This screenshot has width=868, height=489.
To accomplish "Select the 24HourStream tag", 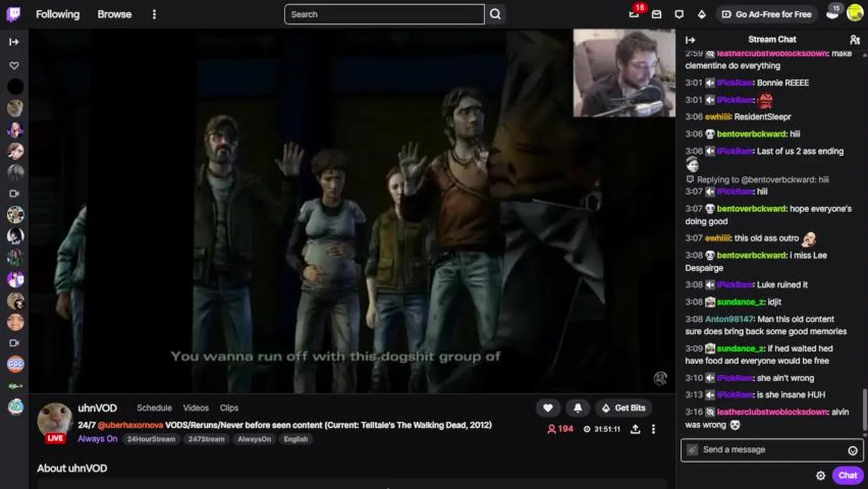I will [x=151, y=439].
